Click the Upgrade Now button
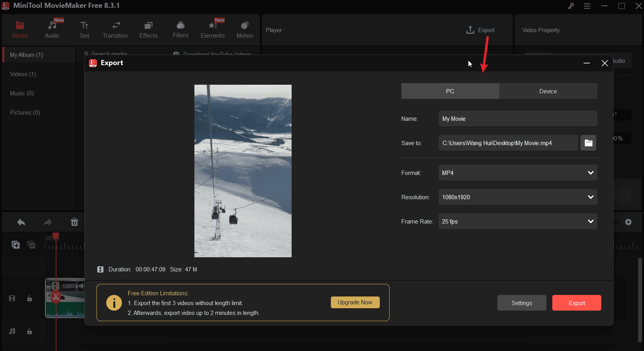 pyautogui.click(x=355, y=302)
